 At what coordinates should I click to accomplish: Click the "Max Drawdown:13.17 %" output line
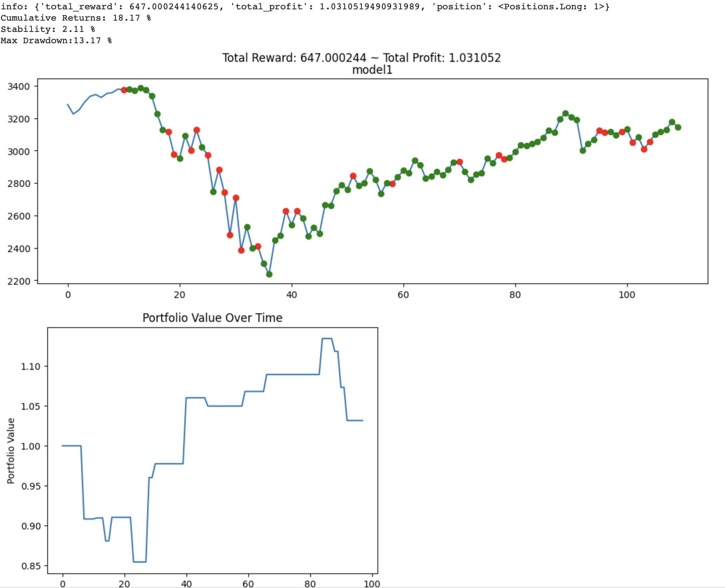(x=56, y=41)
